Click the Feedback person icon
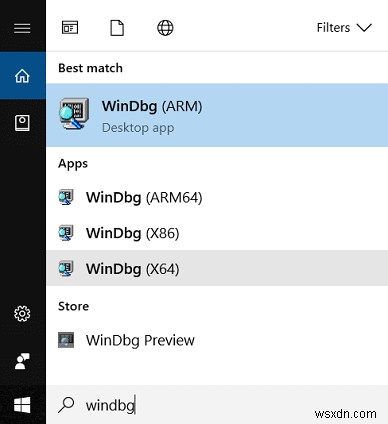Viewport: 388px width, 424px height. tap(22, 361)
